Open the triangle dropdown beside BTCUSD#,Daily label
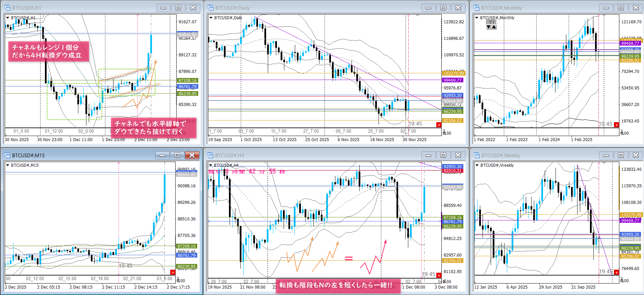Image resolution: width=644 pixels, height=295 pixels. (211, 18)
